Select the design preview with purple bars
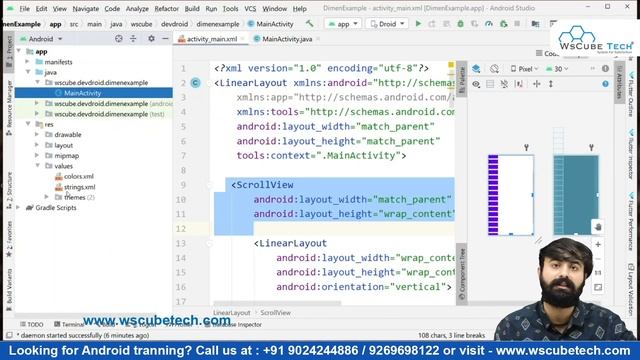 [511, 195]
